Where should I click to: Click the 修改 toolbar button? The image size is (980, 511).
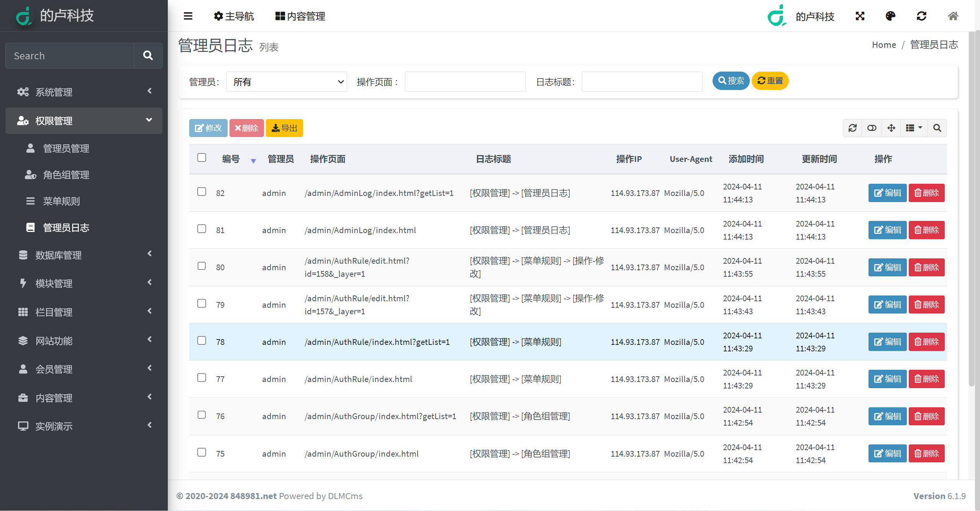coord(208,128)
